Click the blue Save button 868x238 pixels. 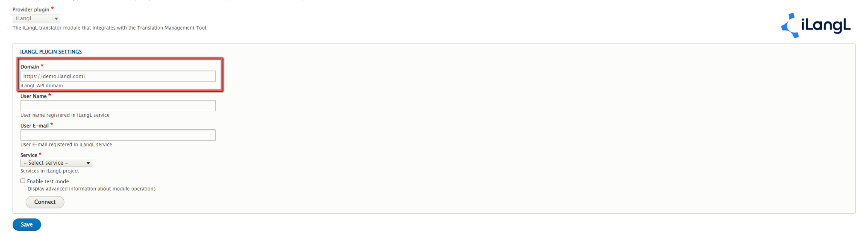click(26, 225)
